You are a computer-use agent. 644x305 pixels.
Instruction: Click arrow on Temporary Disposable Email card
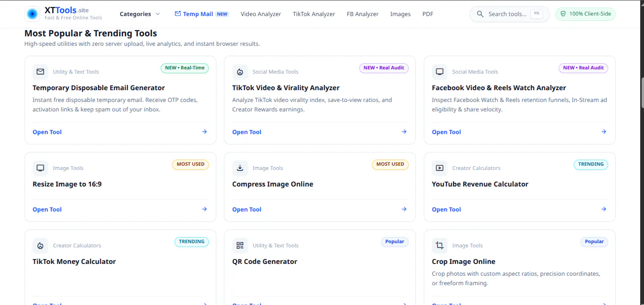tap(205, 132)
